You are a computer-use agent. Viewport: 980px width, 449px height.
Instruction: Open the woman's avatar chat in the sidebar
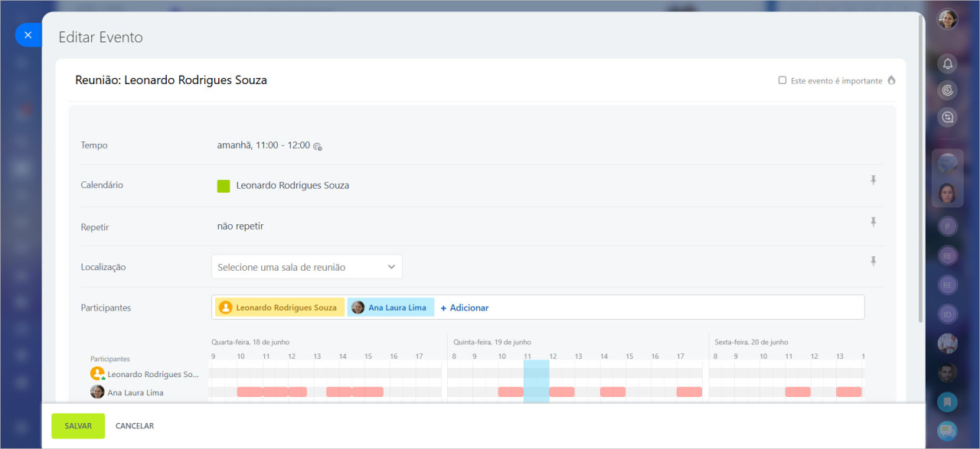[948, 194]
